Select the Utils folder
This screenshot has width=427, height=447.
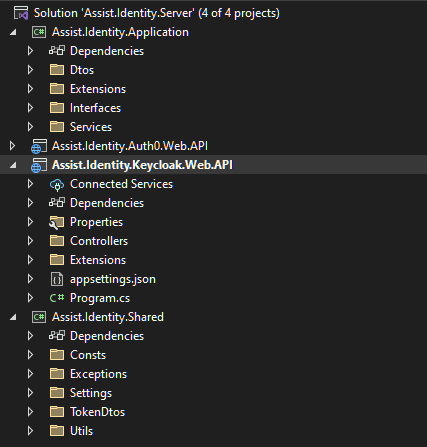(x=81, y=431)
